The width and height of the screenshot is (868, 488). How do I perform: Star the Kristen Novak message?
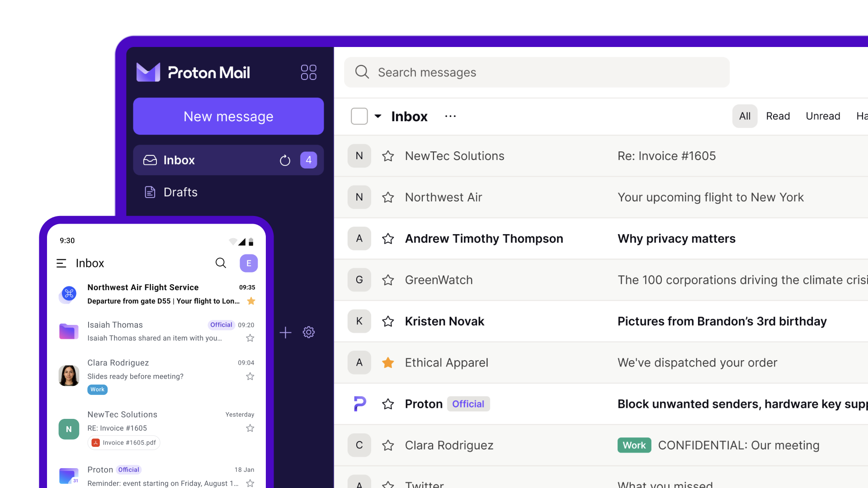(x=388, y=321)
